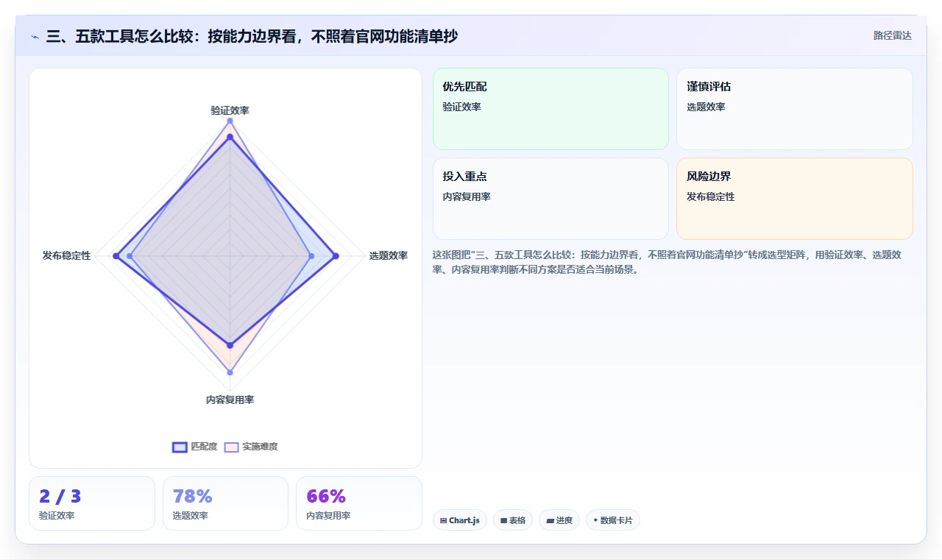The image size is (942, 560).
Task: Open the 优先匹配 card
Action: pos(550,109)
